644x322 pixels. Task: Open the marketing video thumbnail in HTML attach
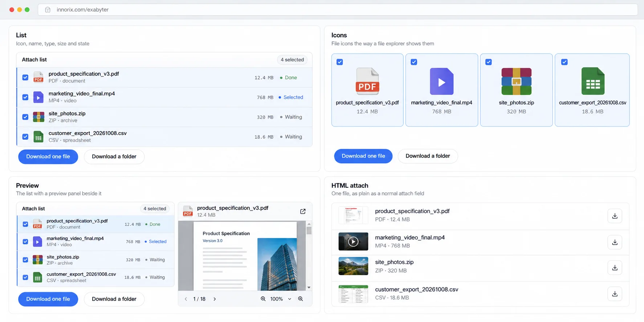click(x=353, y=241)
